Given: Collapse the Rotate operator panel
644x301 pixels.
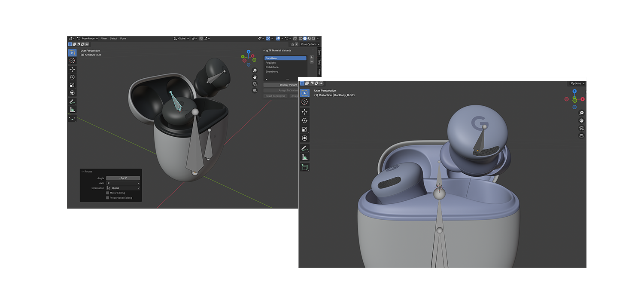Looking at the screenshot, I should pos(82,172).
